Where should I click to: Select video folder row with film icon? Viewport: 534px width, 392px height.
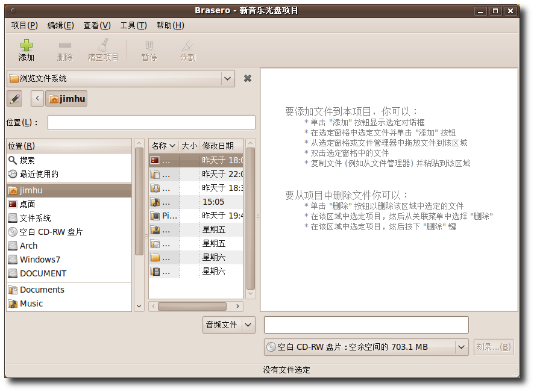point(196,272)
